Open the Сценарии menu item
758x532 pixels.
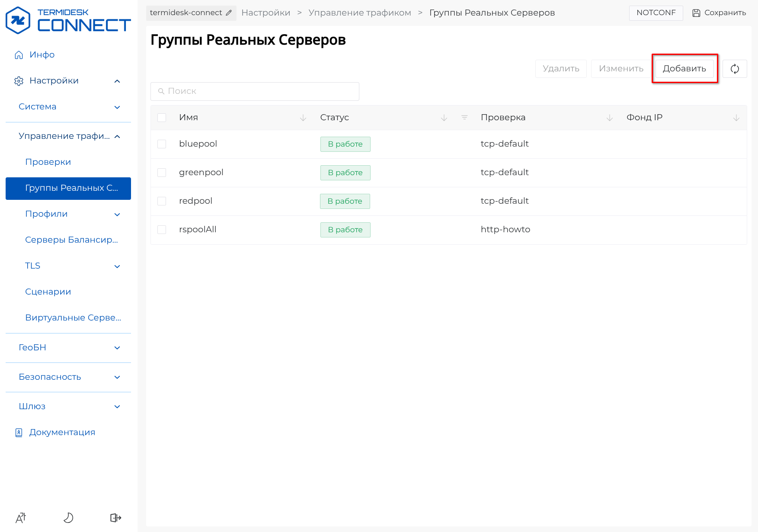(48, 292)
